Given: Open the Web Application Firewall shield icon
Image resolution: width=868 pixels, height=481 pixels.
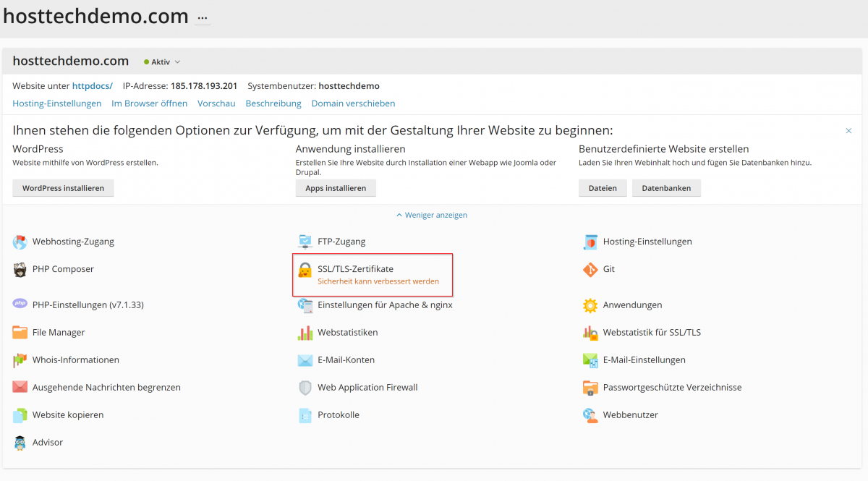Looking at the screenshot, I should (x=305, y=388).
